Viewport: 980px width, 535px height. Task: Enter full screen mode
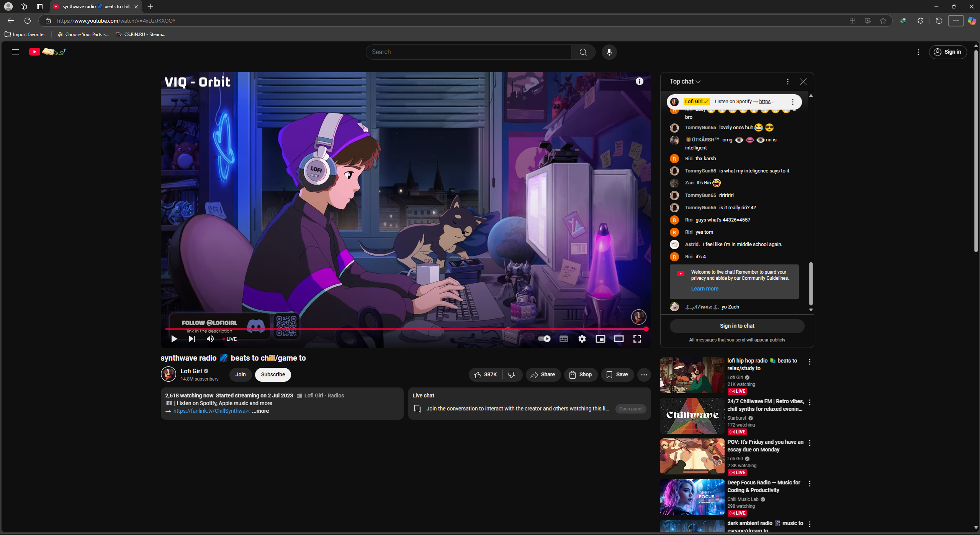coord(637,339)
